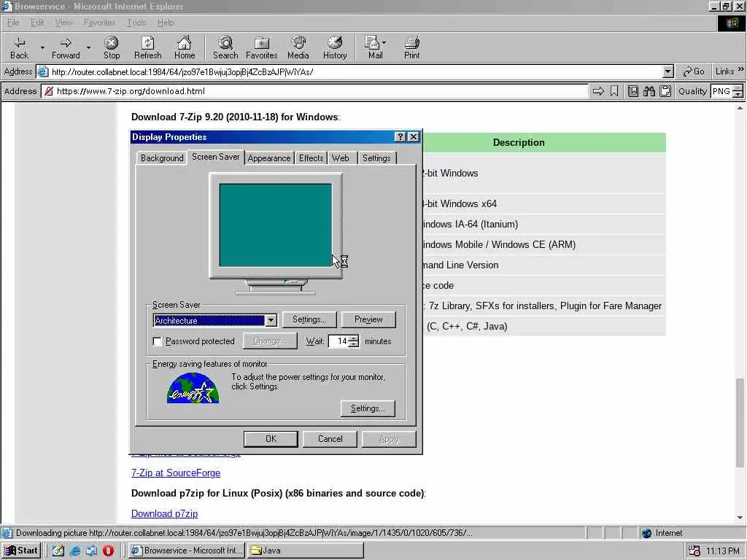Viewport: 747px width, 560px height.
Task: Click the Mail envelope icon
Action: (x=371, y=43)
